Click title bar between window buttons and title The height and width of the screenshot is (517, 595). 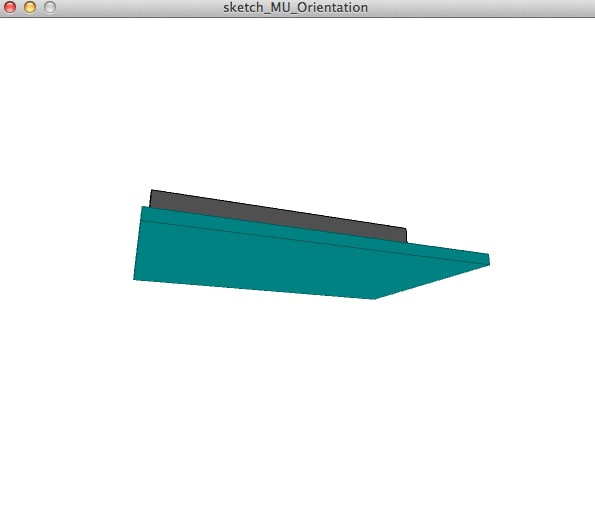pos(140,8)
